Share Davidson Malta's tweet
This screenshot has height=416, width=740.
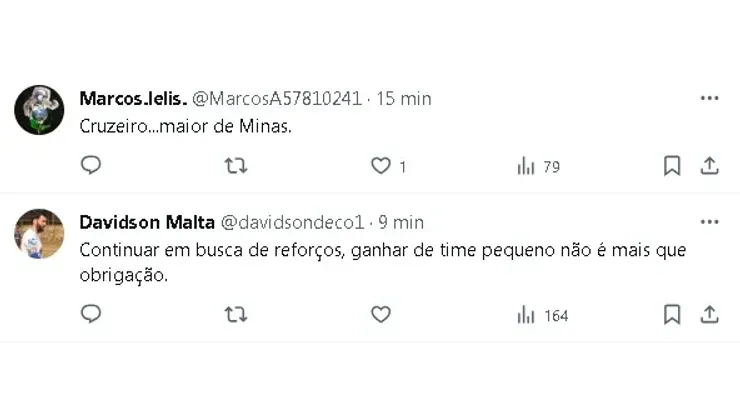[x=709, y=314]
